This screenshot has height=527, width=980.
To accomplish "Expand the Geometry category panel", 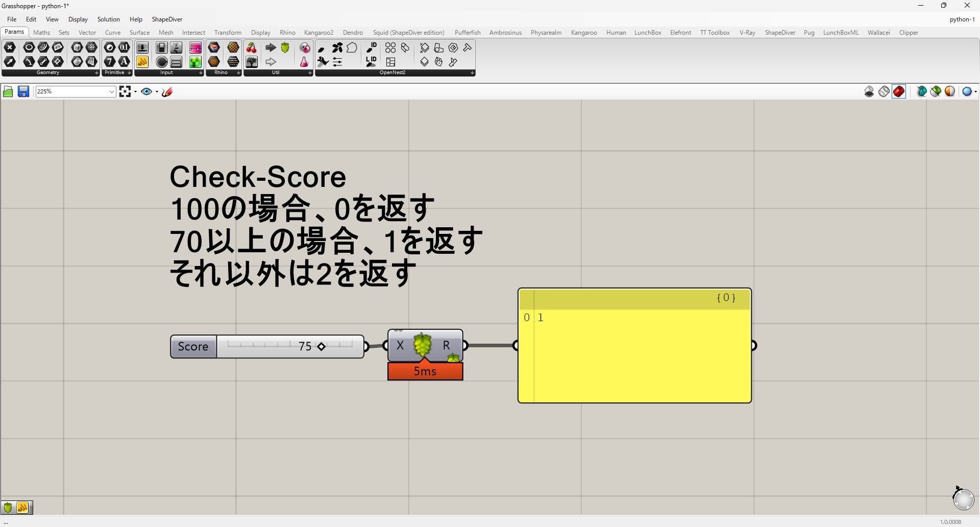I will point(97,73).
